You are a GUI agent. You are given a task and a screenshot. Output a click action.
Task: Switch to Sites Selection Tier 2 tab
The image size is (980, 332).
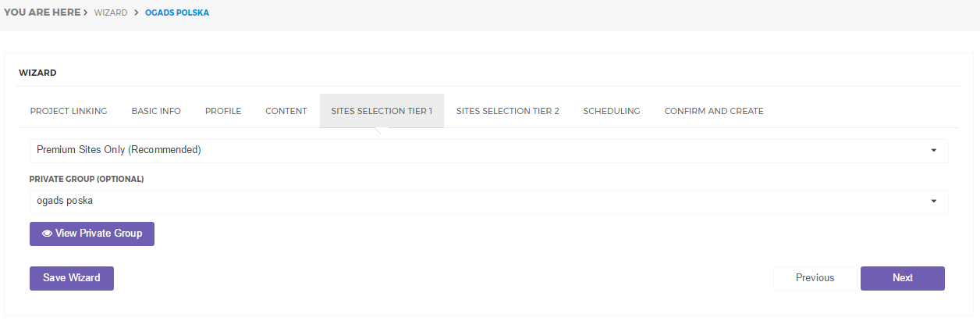[x=508, y=111]
